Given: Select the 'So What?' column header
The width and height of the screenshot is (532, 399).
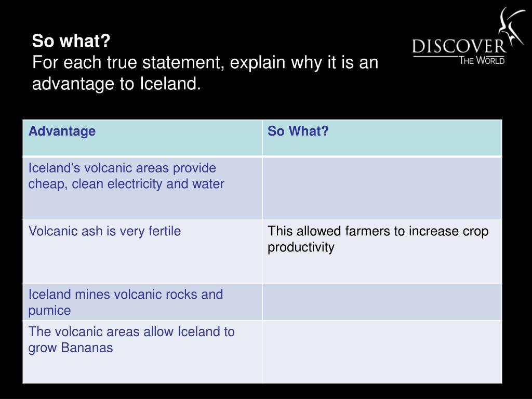Looking at the screenshot, I should (298, 131).
